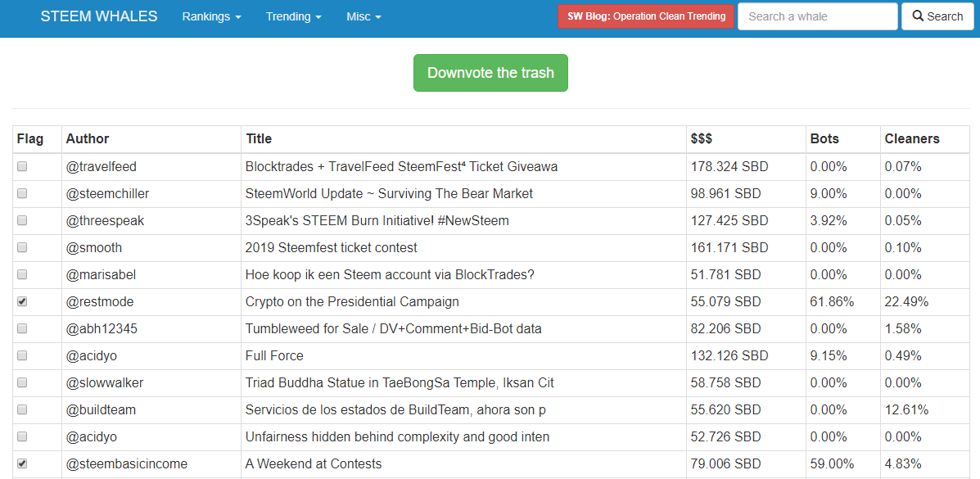Check the flag box for @abh12345
Screen dimensions: 980x479
coord(22,328)
